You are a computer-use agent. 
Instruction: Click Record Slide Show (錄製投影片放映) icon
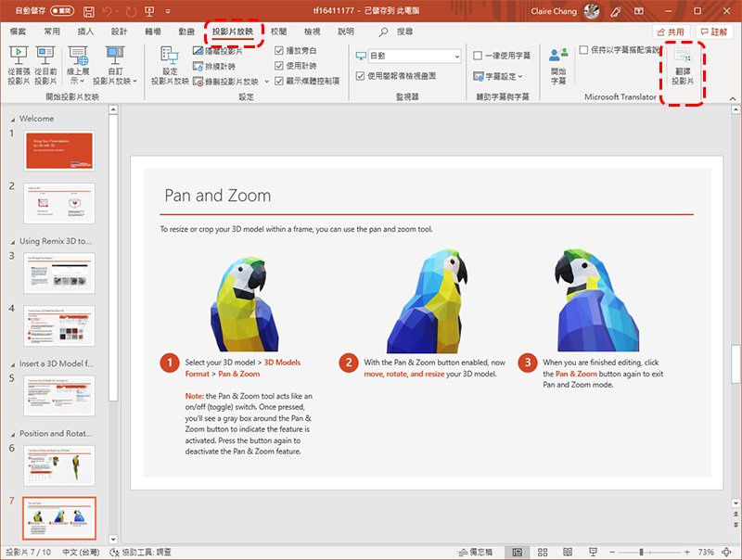point(198,82)
